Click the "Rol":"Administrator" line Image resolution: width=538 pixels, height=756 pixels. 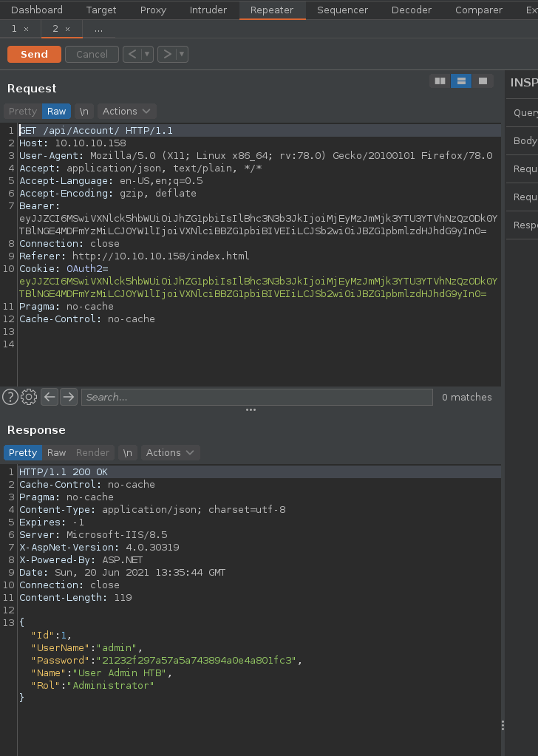(92, 685)
